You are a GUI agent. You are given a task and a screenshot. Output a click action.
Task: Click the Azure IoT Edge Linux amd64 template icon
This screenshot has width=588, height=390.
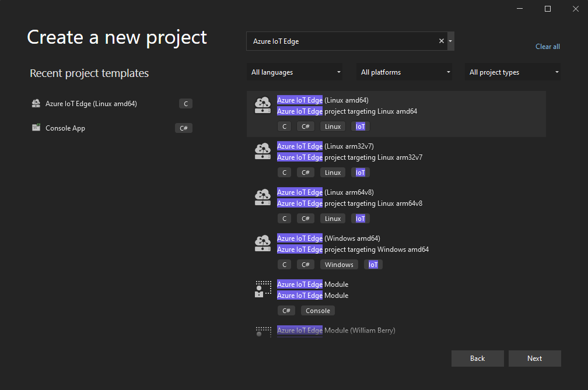(262, 106)
